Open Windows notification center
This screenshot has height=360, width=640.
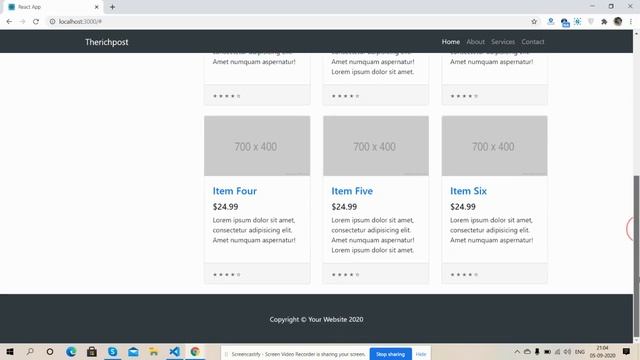click(x=626, y=351)
